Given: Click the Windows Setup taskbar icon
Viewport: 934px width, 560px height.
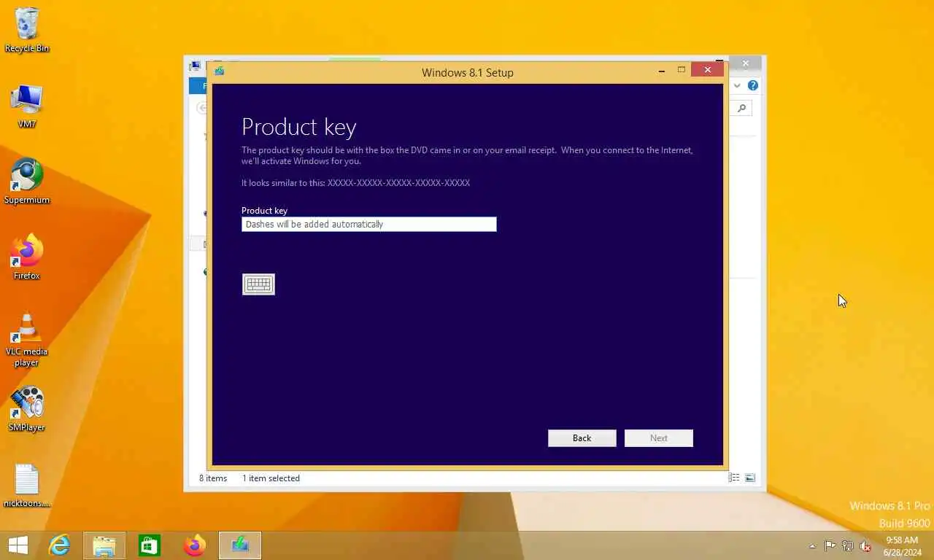Looking at the screenshot, I should click(240, 545).
